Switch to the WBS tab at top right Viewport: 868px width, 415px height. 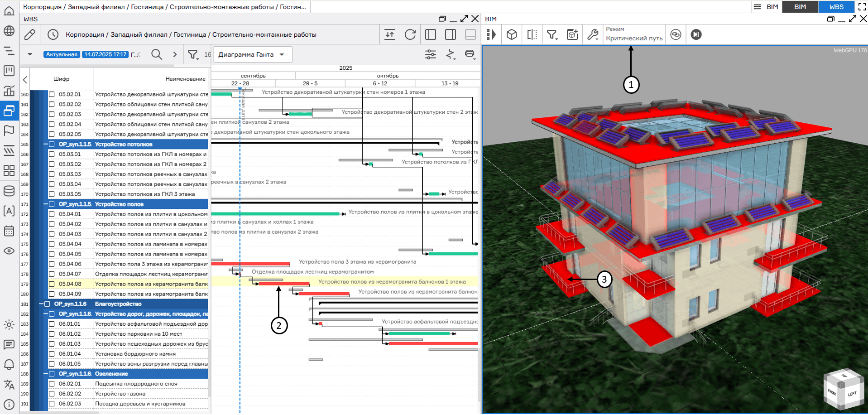coord(836,7)
